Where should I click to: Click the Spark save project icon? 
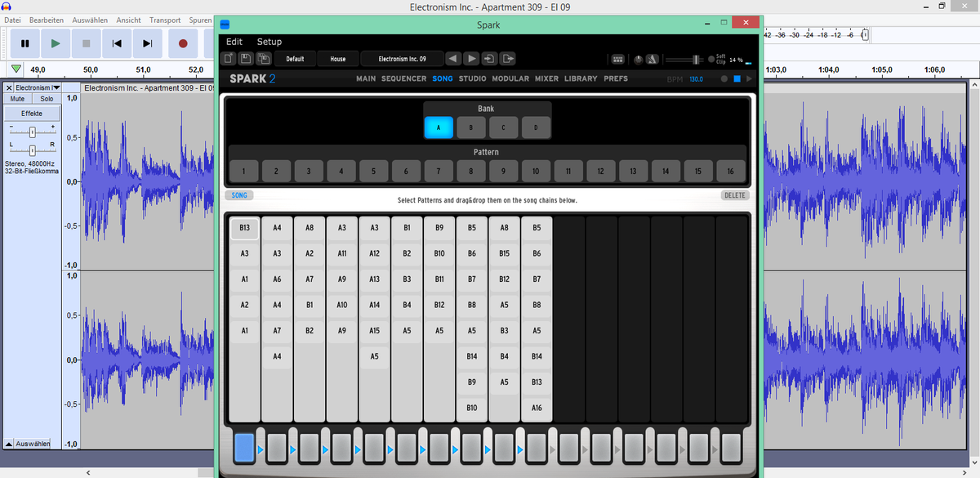pyautogui.click(x=247, y=59)
